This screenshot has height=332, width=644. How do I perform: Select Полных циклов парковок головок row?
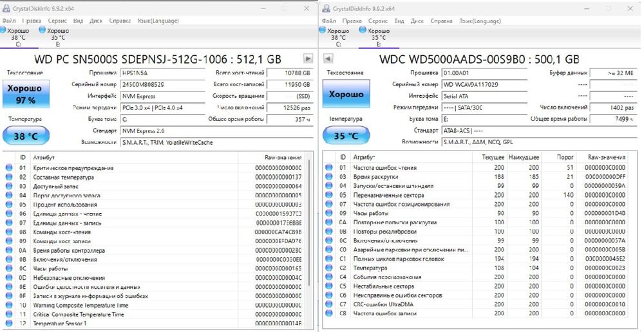click(476, 259)
